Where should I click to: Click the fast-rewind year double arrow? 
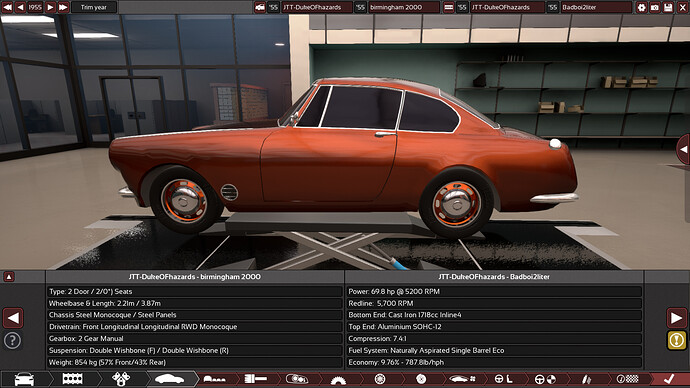point(7,7)
